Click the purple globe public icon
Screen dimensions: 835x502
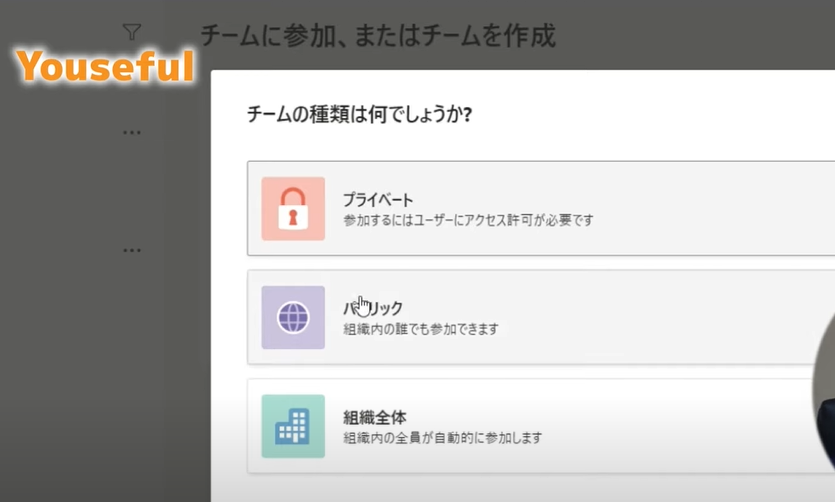(x=293, y=317)
